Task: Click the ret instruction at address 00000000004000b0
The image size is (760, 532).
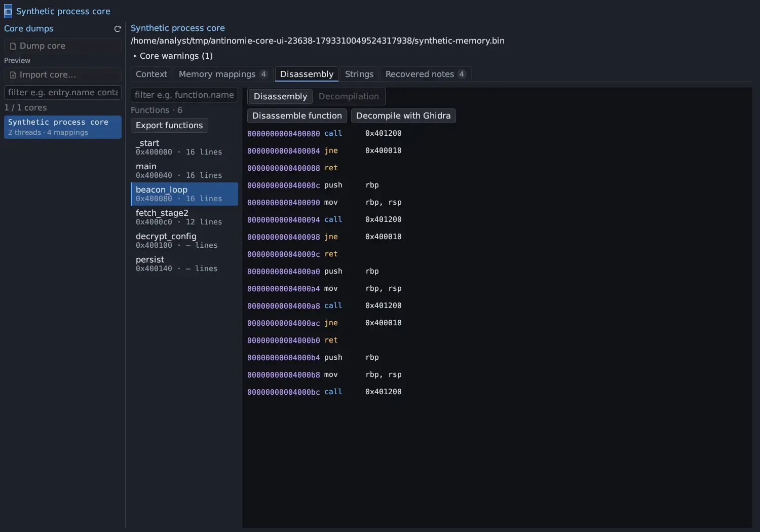Action: tap(331, 340)
